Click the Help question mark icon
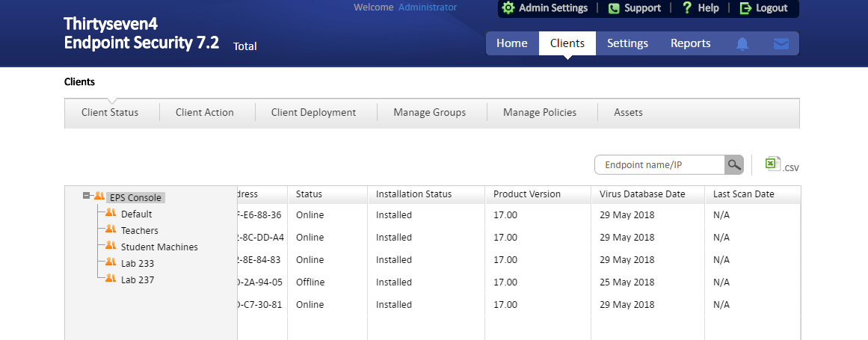 (686, 7)
